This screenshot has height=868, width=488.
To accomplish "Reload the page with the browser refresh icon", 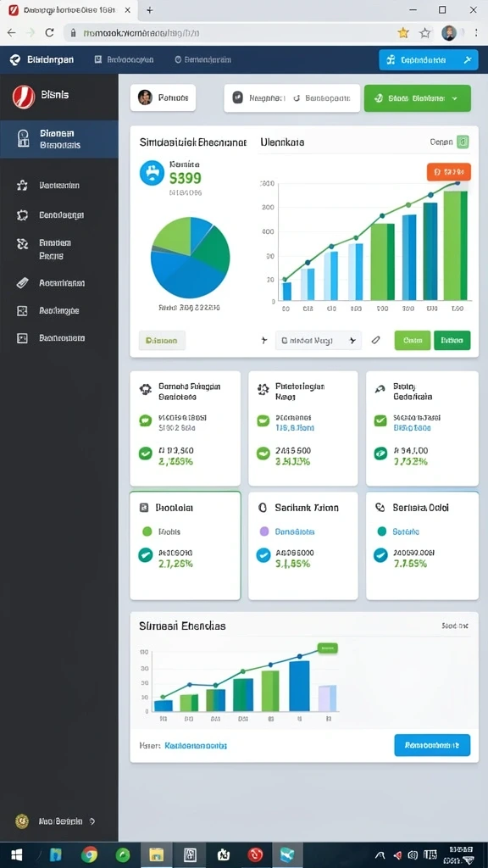I will [49, 33].
